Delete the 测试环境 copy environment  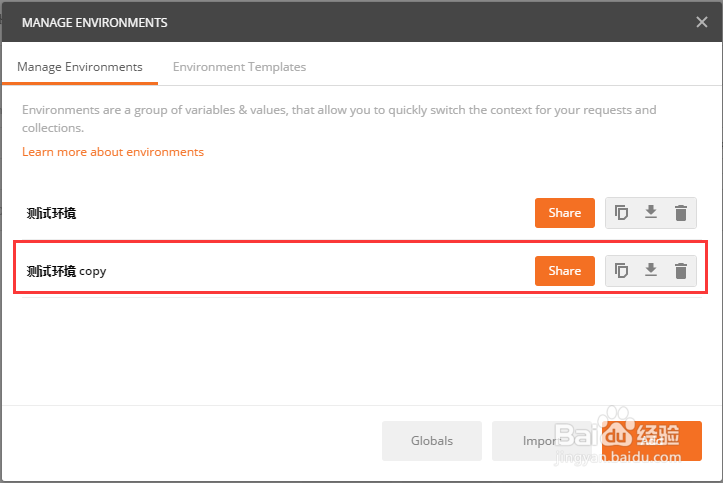681,271
